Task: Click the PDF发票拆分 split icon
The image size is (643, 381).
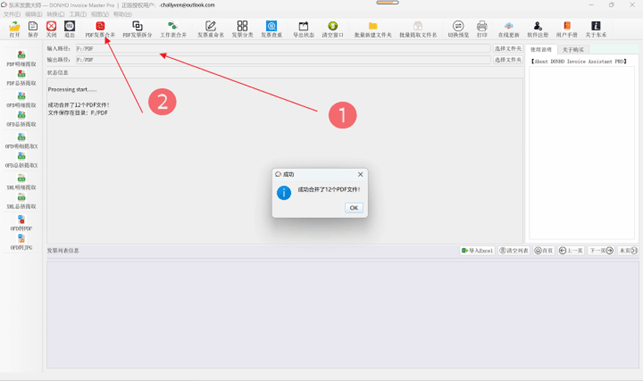Action: point(137,26)
